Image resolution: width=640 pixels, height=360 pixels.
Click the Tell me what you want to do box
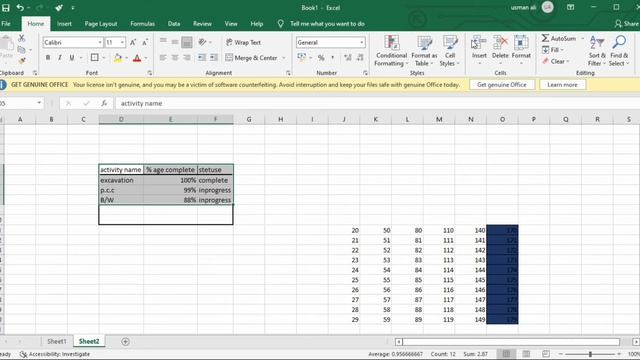coord(327,24)
